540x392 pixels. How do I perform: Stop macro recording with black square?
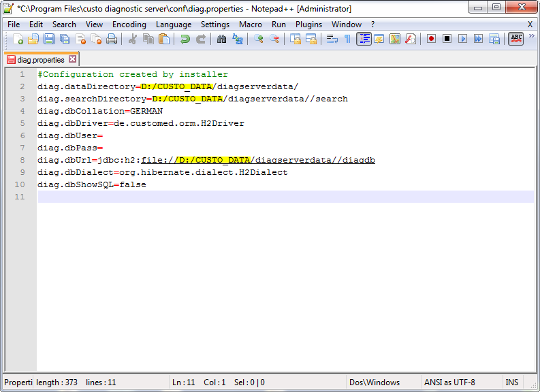pos(447,39)
